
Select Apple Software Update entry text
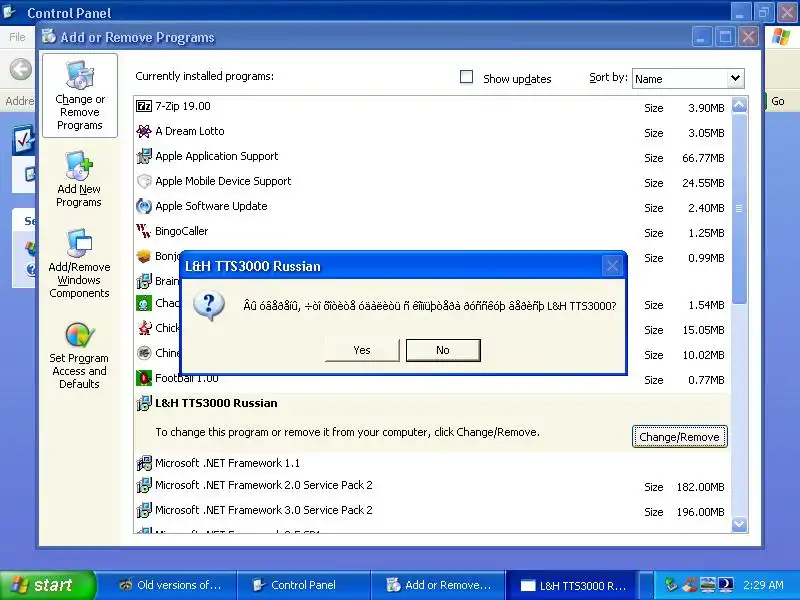point(211,206)
